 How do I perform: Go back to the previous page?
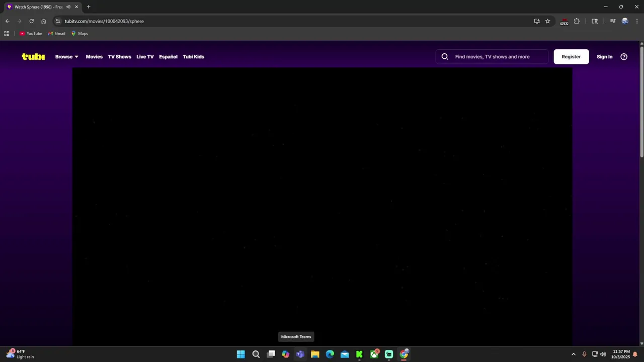(x=7, y=21)
